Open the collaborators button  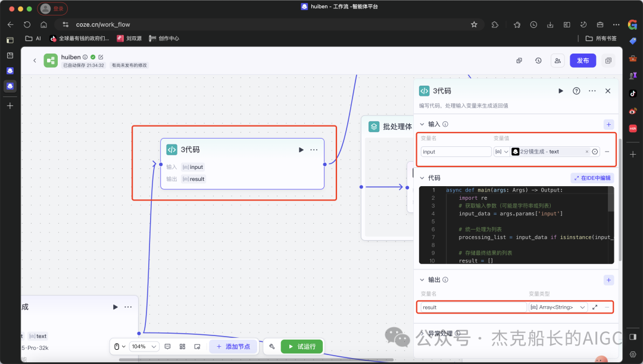(x=558, y=61)
